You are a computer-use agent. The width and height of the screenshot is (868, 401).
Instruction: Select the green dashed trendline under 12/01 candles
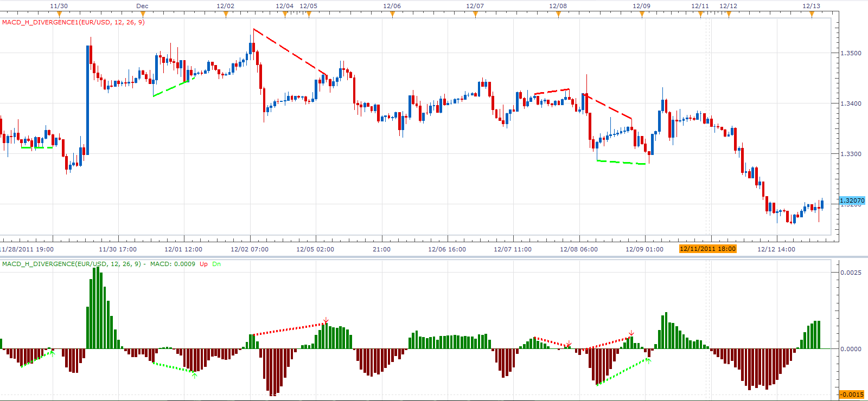174,87
